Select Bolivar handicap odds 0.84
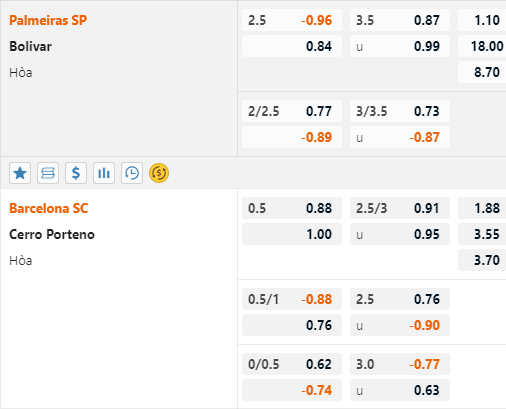 pos(292,46)
